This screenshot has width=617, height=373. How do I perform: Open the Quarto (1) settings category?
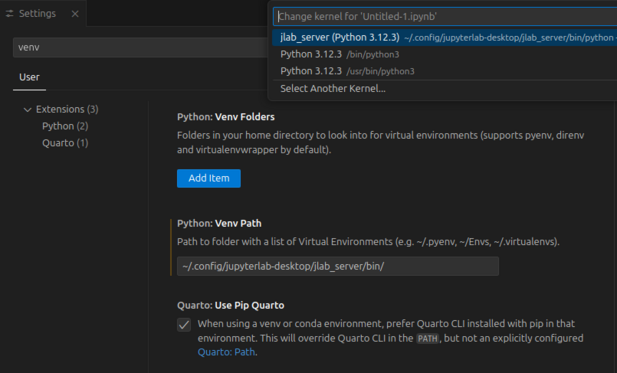pyautogui.click(x=65, y=143)
